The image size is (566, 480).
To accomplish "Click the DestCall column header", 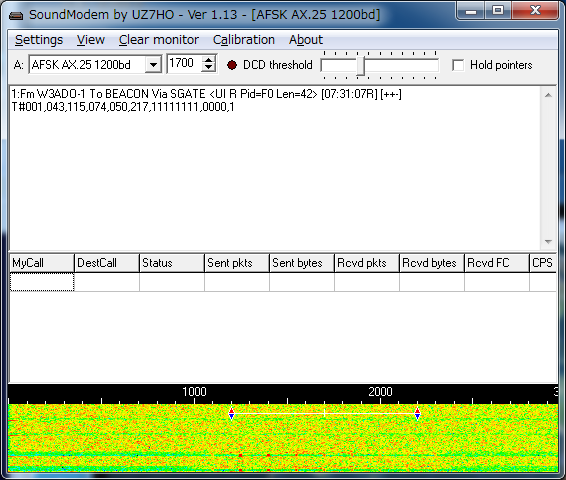I will [x=107, y=263].
